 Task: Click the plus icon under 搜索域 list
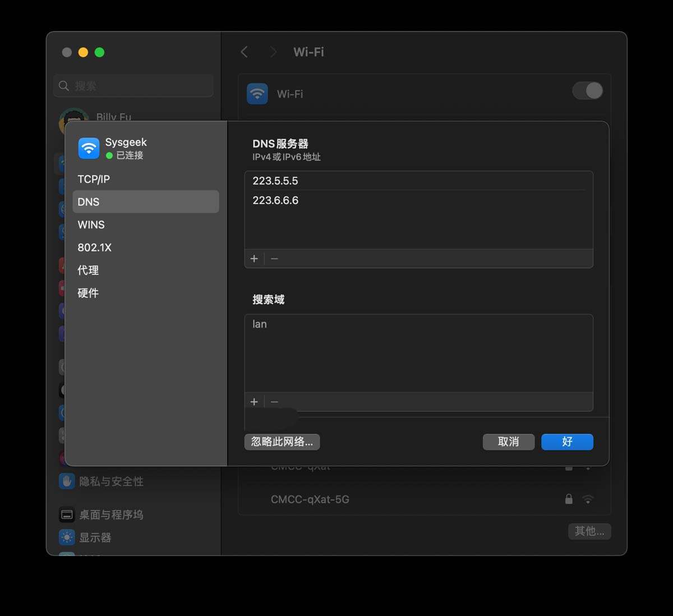click(254, 402)
